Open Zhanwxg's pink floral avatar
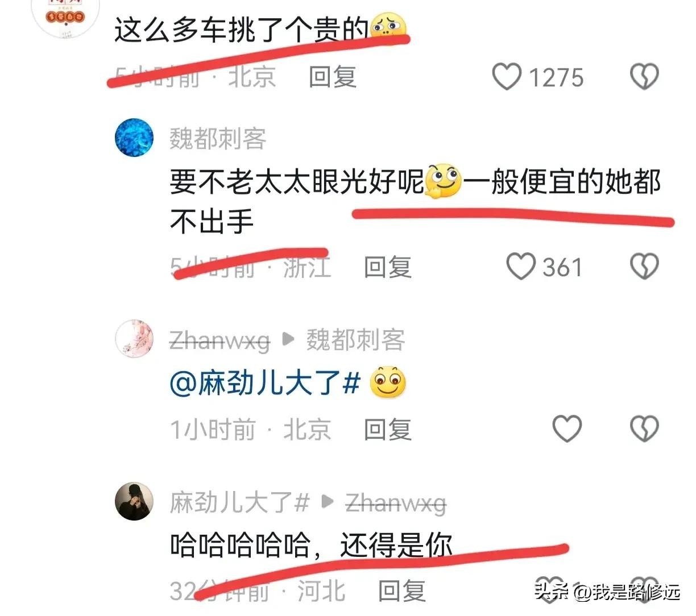696x616 pixels. click(135, 339)
